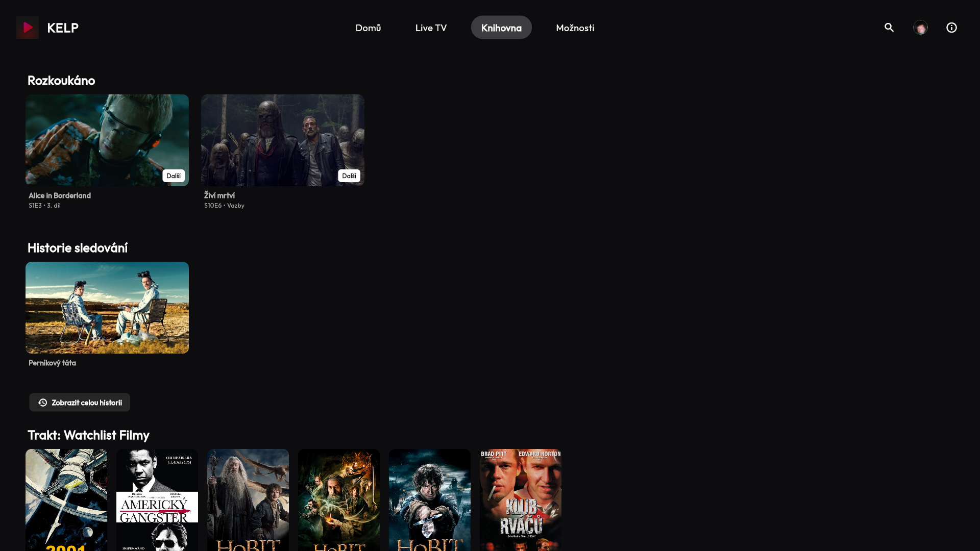Open the Hobit poster with Bilbo's sword
980x551 pixels.
tap(430, 500)
